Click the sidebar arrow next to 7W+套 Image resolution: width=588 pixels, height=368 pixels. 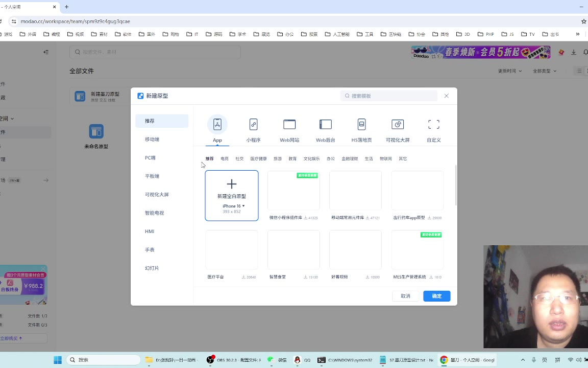46,180
